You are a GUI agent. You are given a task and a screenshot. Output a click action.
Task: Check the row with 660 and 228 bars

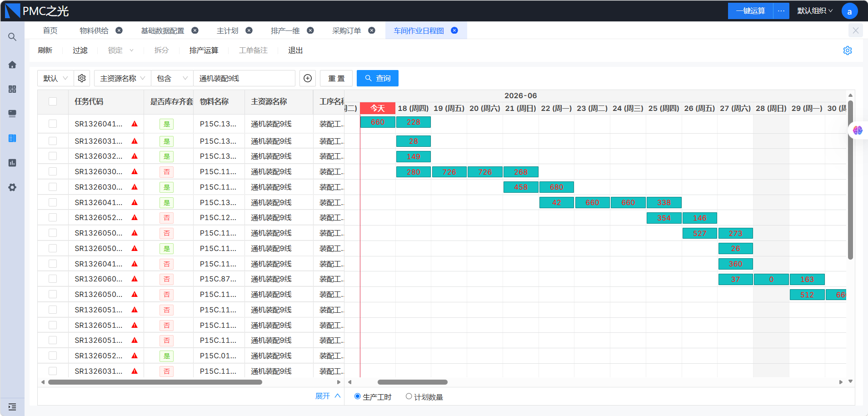point(53,124)
